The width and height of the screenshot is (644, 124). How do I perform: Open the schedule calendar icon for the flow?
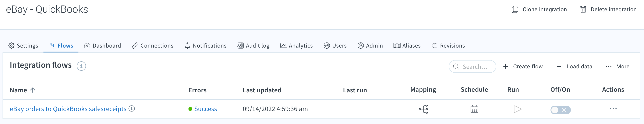coord(474,109)
